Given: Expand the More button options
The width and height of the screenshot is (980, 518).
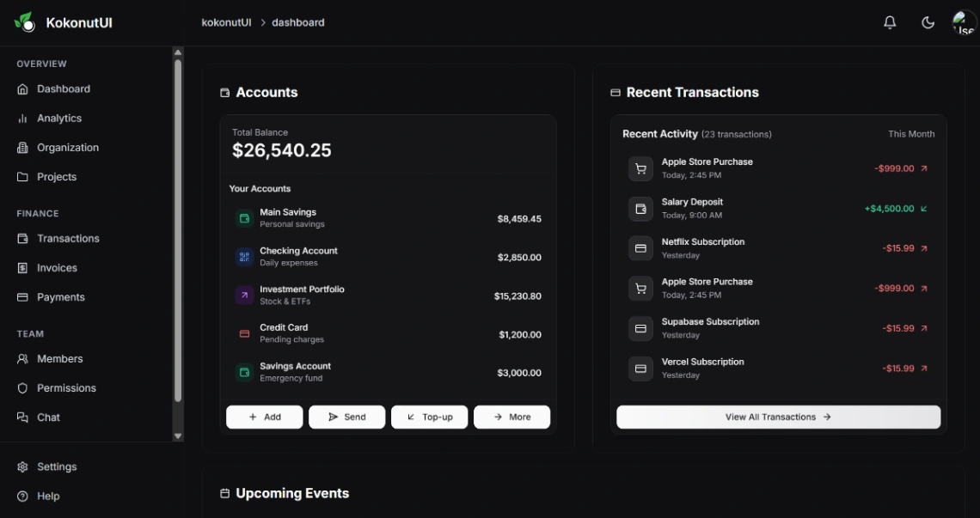Looking at the screenshot, I should 511,417.
